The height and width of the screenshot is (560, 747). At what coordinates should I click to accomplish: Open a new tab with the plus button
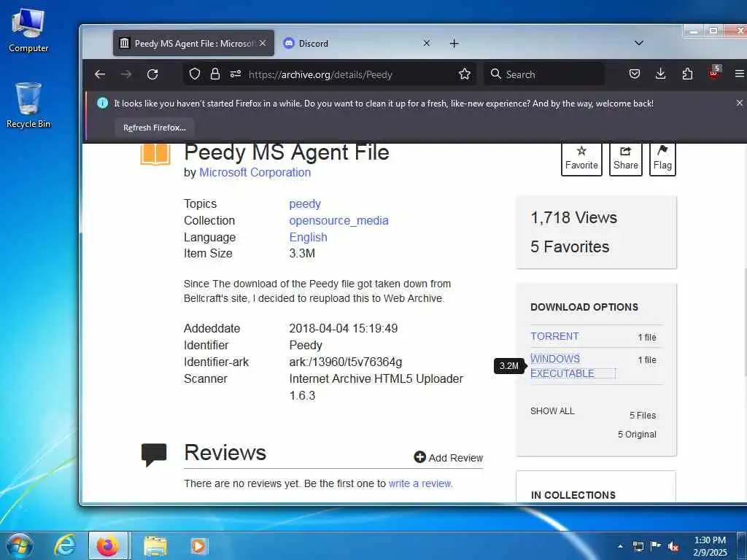(454, 43)
